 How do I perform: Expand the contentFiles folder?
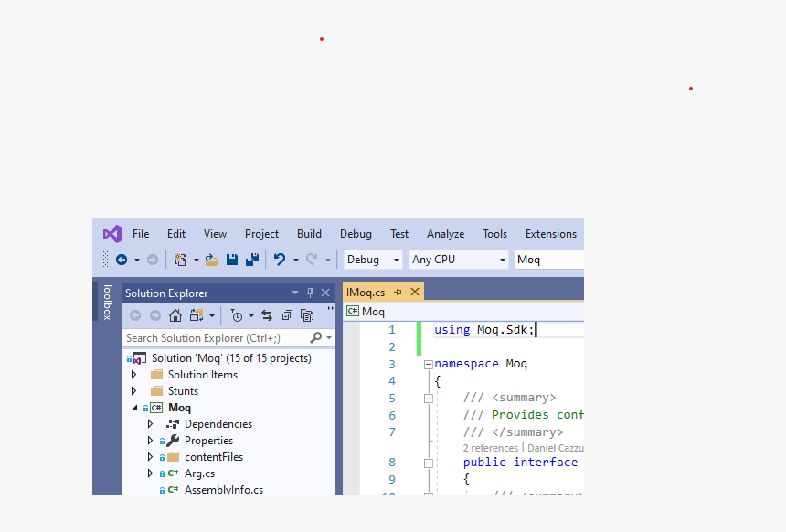(x=151, y=457)
